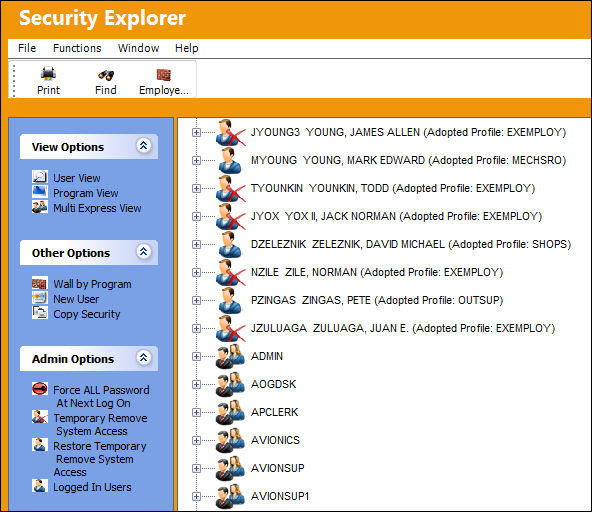The width and height of the screenshot is (592, 512).
Task: Click the New User icon
Action: pyautogui.click(x=40, y=298)
